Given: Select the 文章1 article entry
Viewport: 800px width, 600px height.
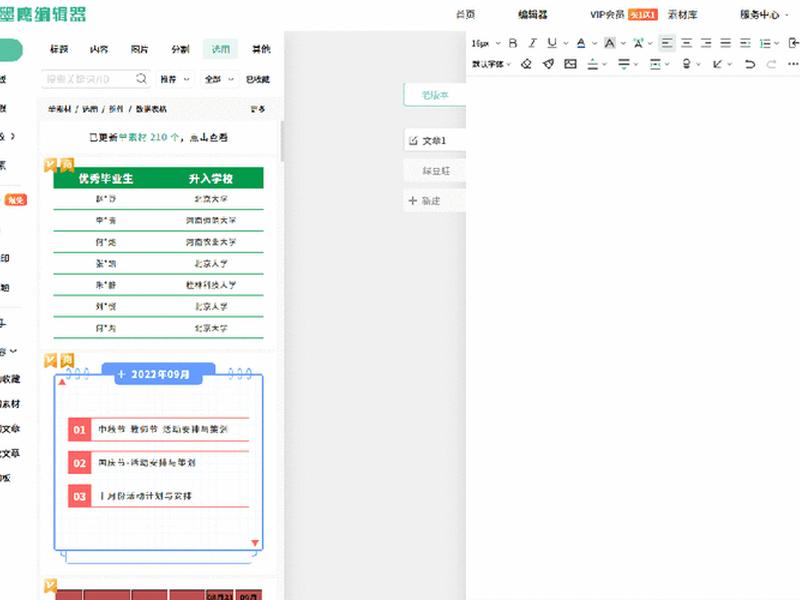Looking at the screenshot, I should click(434, 140).
